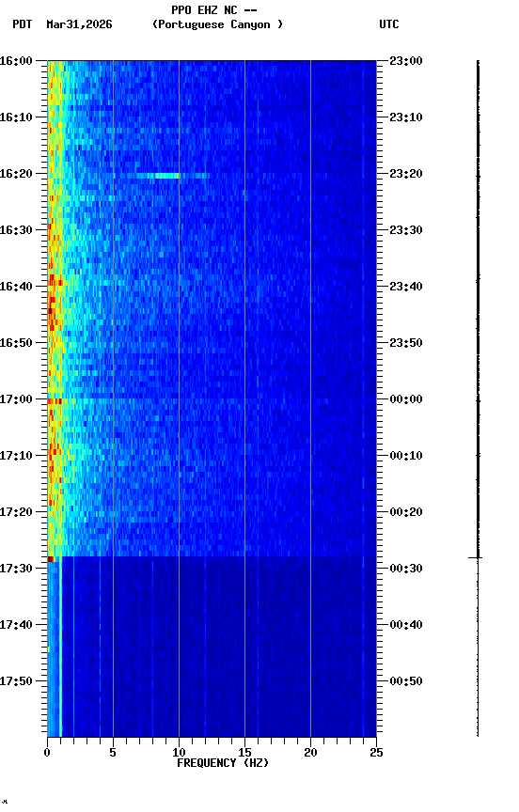Click the '17:50' PDT time label
The image size is (519, 812).
(x=16, y=682)
